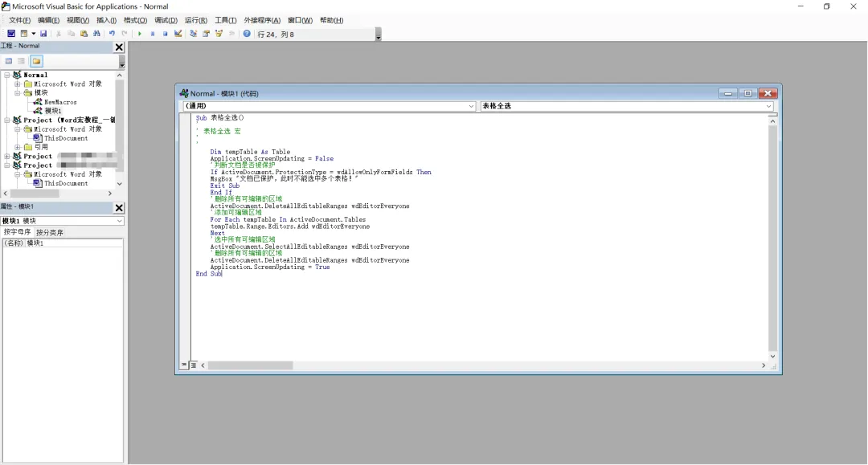868x465 pixels.
Task: Click the code window vertical scroll down arrow
Action: pos(772,356)
